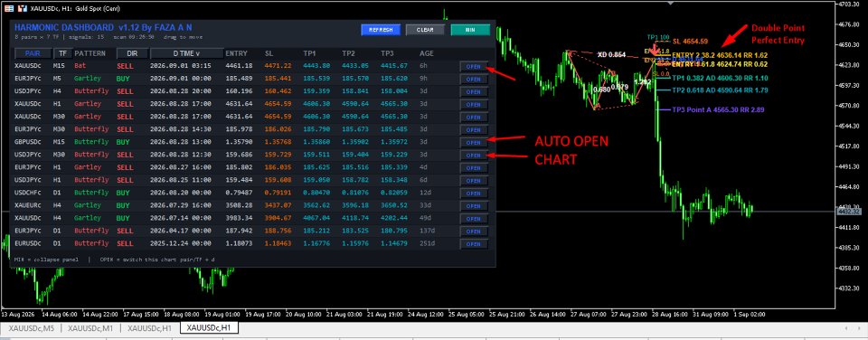Click the 'SL 4654.59' label on chart

[690, 41]
